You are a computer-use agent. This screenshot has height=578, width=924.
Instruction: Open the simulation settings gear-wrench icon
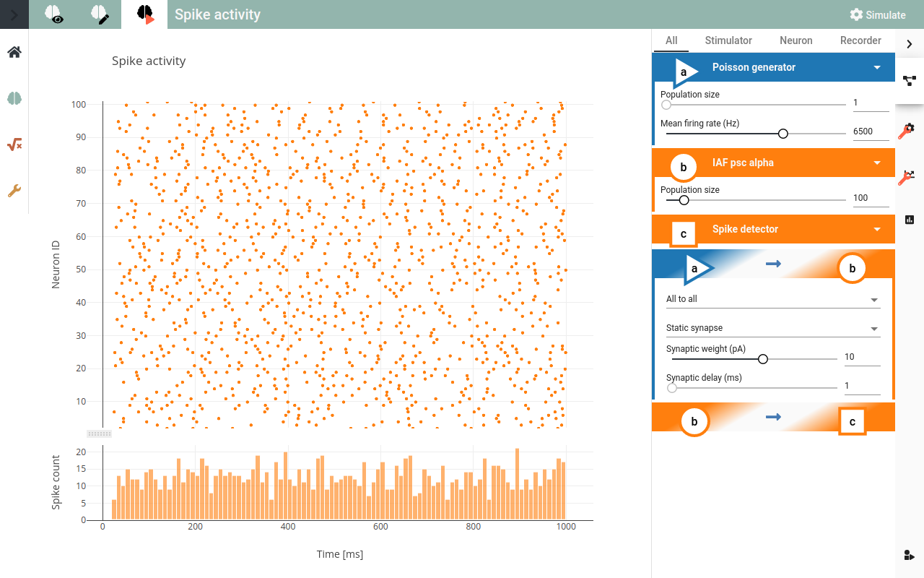pos(907,131)
